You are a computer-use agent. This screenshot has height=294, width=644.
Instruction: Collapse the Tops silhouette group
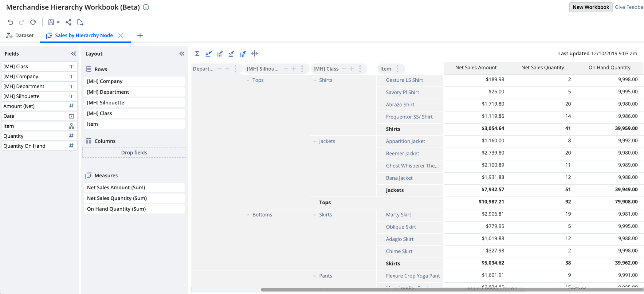248,80
